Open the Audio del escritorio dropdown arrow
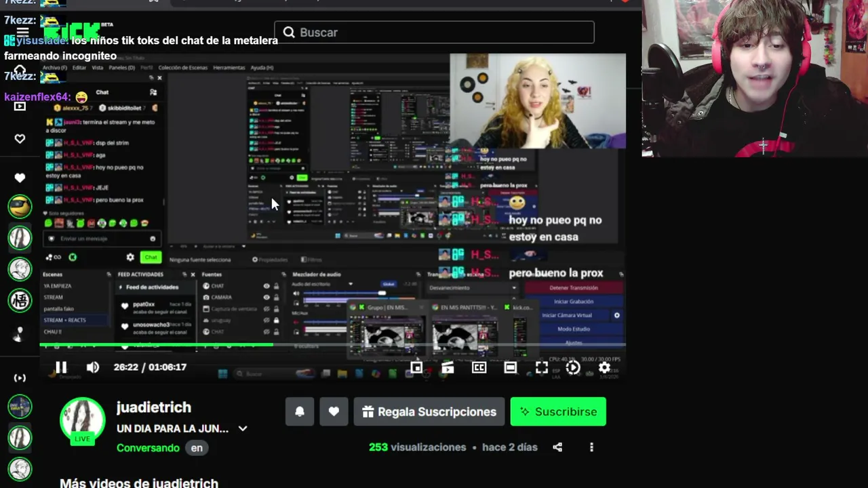The height and width of the screenshot is (488, 868). [351, 284]
